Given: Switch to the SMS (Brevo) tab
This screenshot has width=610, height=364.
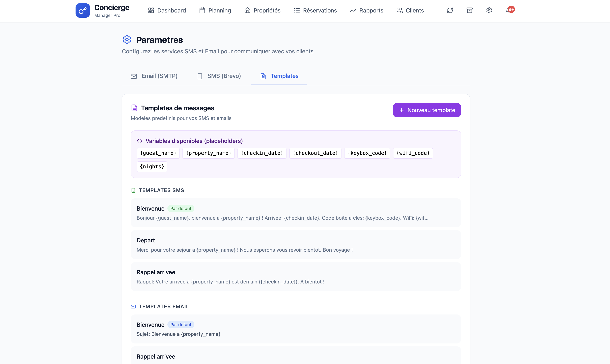Looking at the screenshot, I should pos(219,76).
